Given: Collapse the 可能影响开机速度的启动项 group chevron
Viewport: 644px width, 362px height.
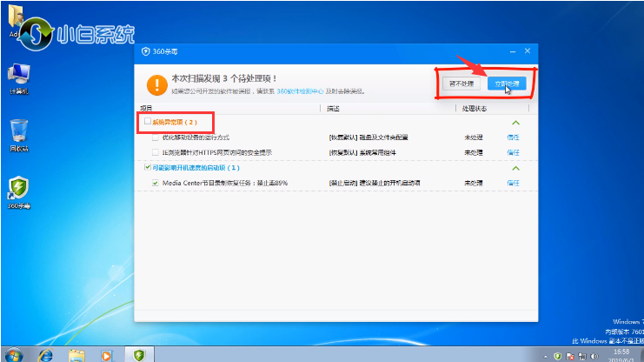Looking at the screenshot, I should point(516,168).
